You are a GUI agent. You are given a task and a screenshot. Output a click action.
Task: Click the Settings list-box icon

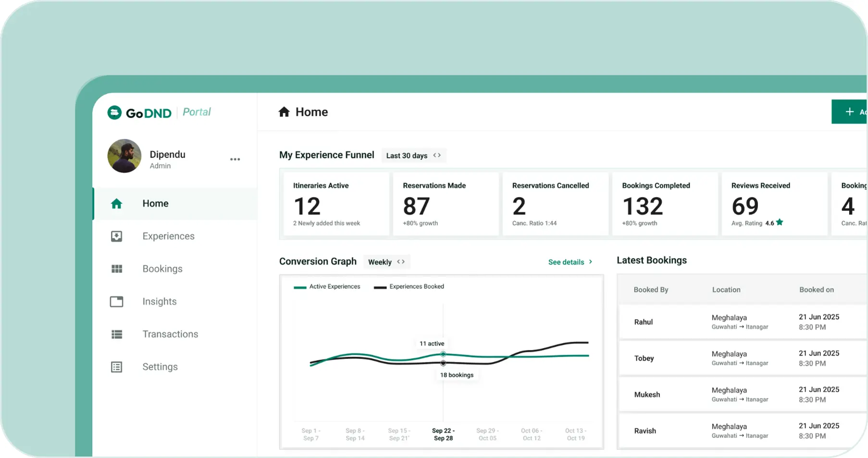pos(116,367)
